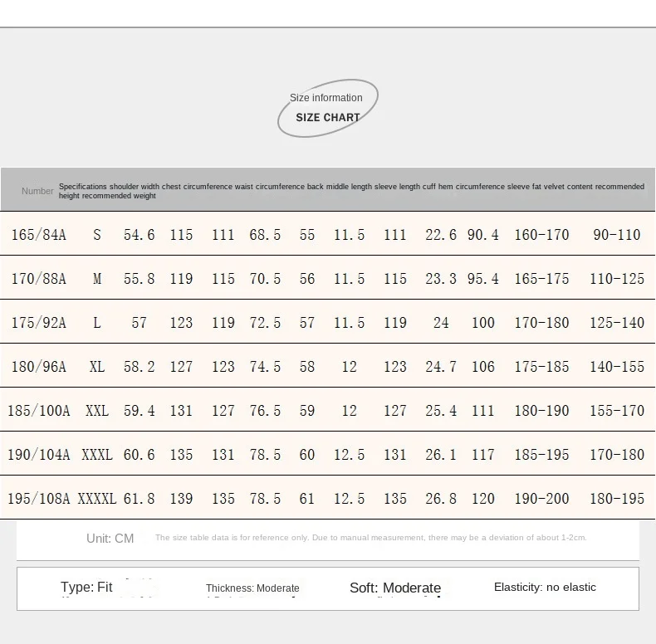Click the M size cell

[x=97, y=279]
